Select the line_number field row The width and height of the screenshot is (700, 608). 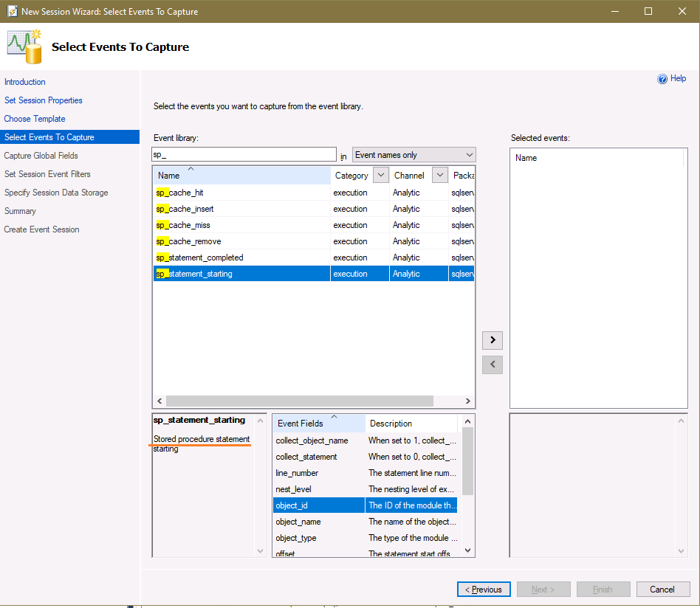click(366, 473)
